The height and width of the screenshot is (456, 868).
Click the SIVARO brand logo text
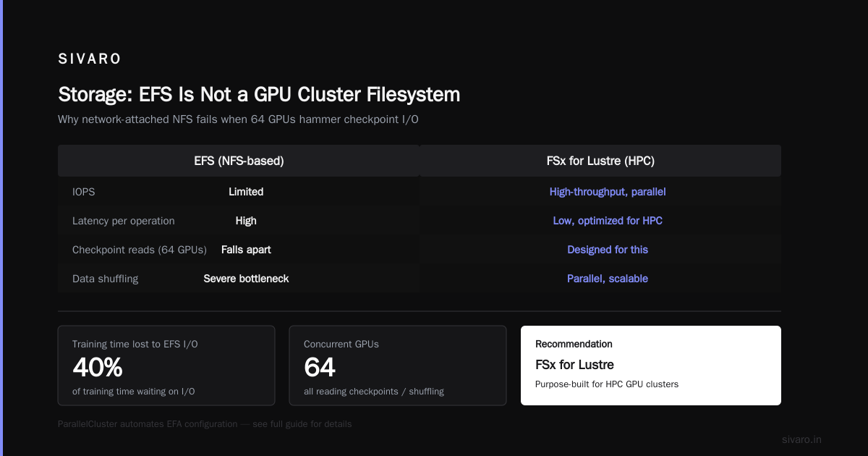pos(90,59)
